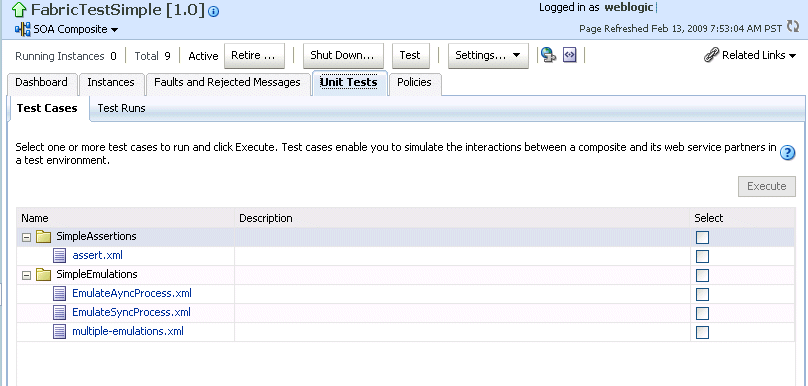Click the FabricTestSimple [1.0] title
This screenshot has width=808, height=386.
[x=118, y=10]
